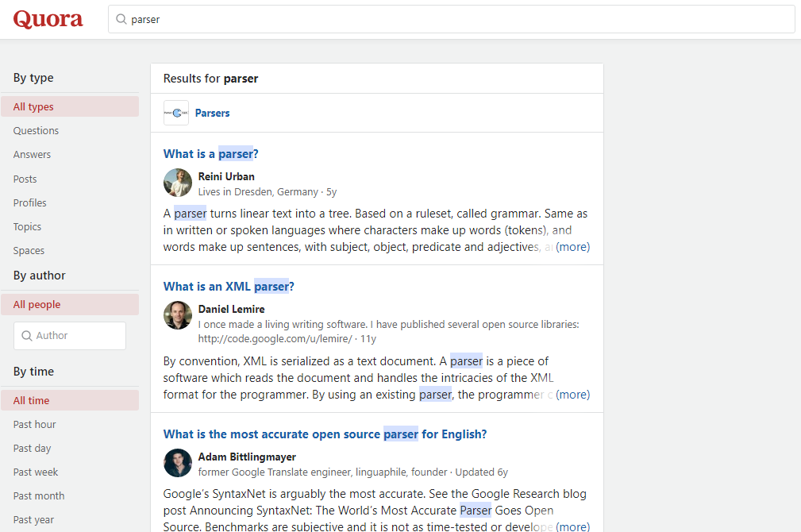Click Adam Bittlingmayer's profile picture

point(177,463)
